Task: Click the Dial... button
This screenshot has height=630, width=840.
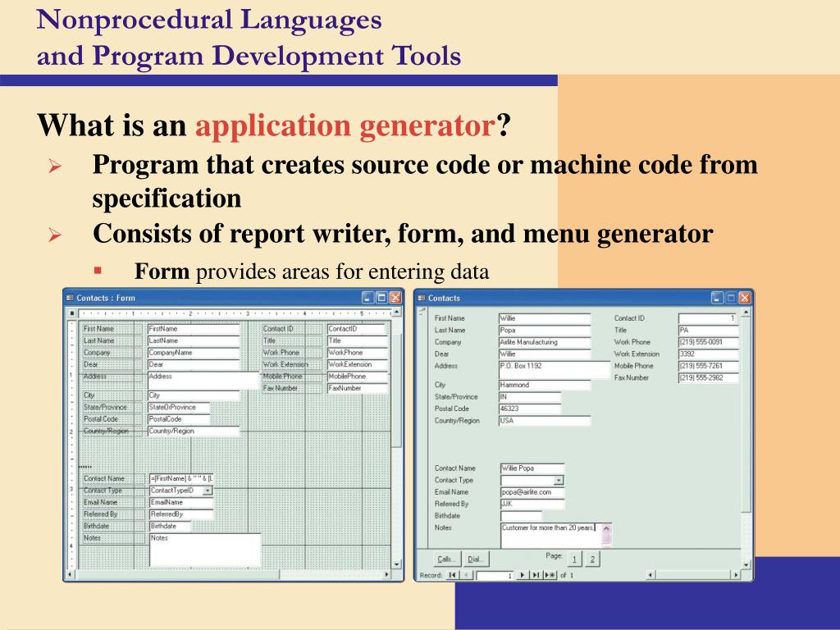Action: point(475,559)
